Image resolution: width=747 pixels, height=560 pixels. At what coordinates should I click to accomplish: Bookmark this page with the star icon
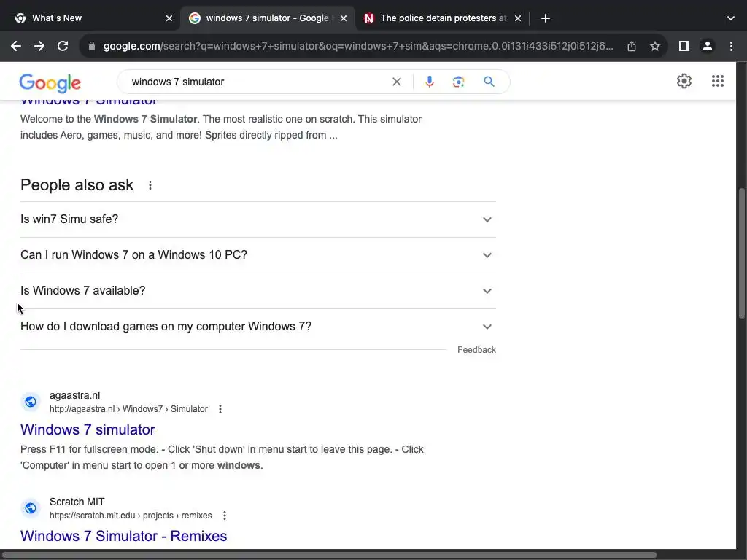[655, 46]
